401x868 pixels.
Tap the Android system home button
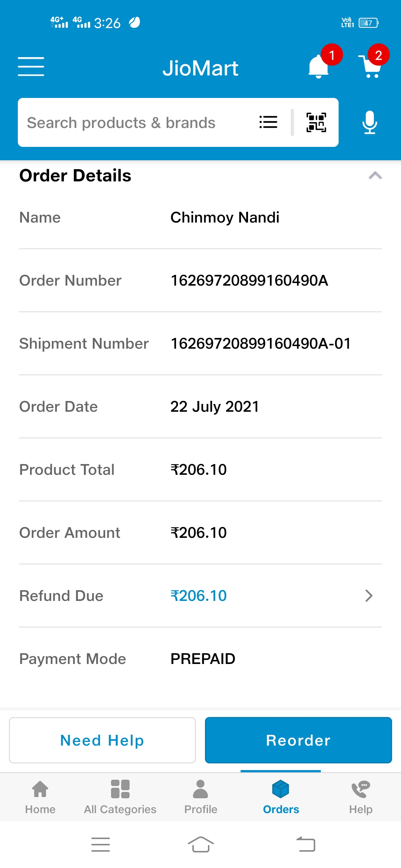pos(200,845)
